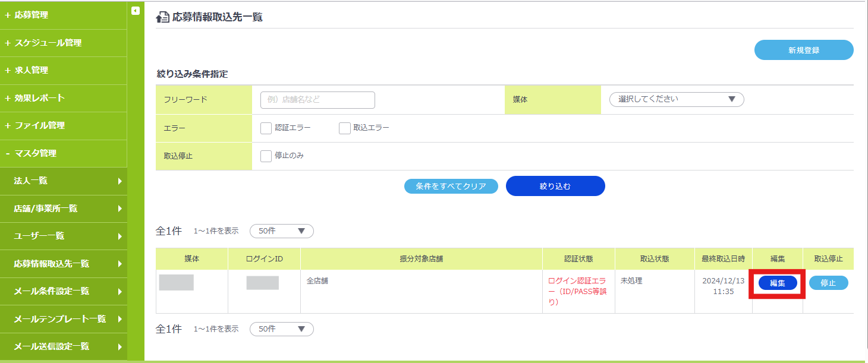Collapse the sidebar with the arrow icon
Viewport: 868px width, 363px height.
coord(136,11)
